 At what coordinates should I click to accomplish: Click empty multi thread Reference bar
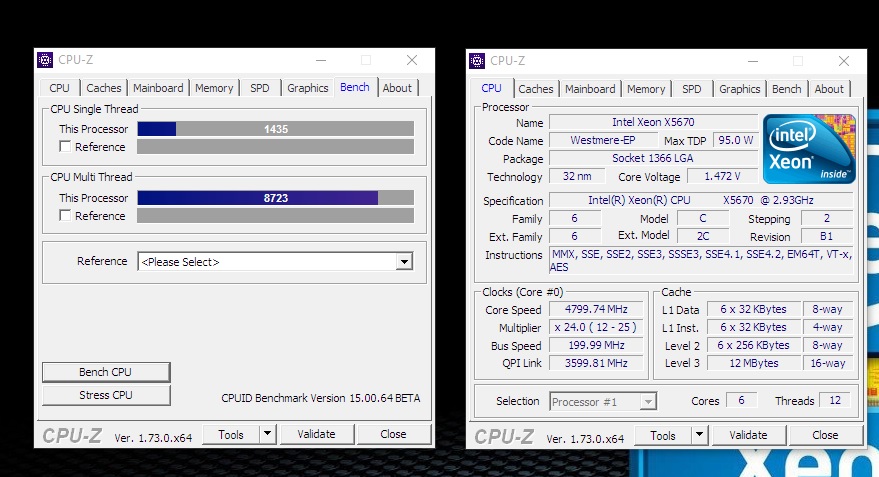coord(276,216)
